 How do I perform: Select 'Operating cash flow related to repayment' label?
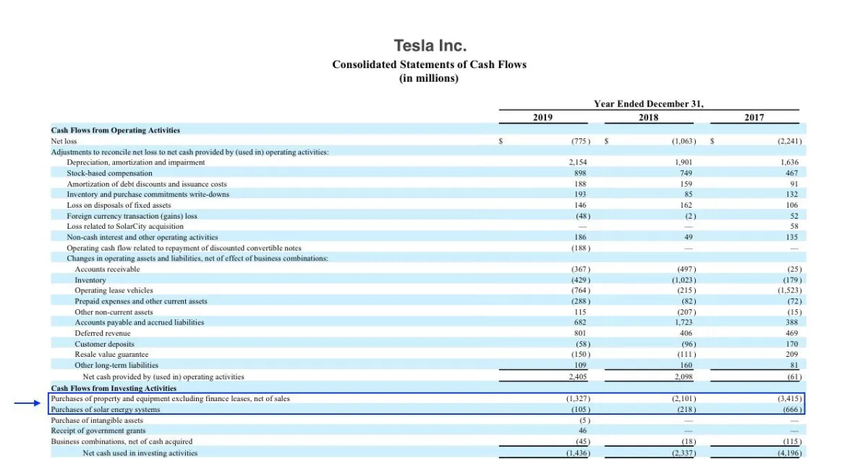tap(184, 248)
